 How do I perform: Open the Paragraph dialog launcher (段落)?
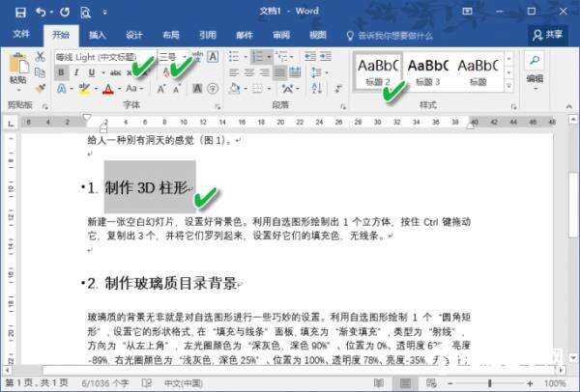pos(343,106)
